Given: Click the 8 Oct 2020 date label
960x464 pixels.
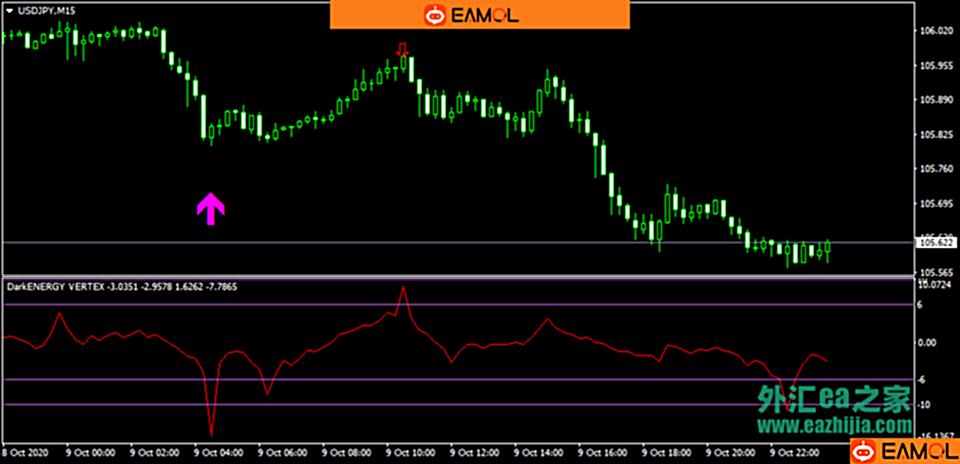Looking at the screenshot, I should [24, 454].
